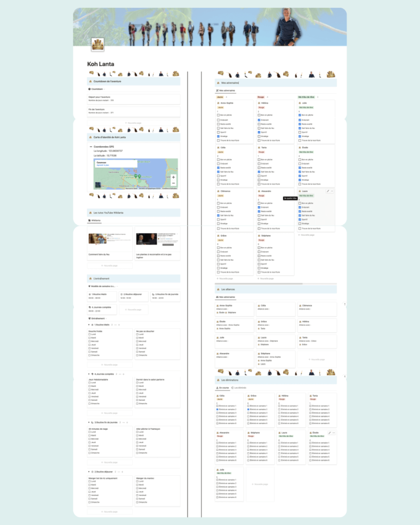
Task: Add Nouvelle page in Les alliances gallery
Action: click(x=316, y=359)
